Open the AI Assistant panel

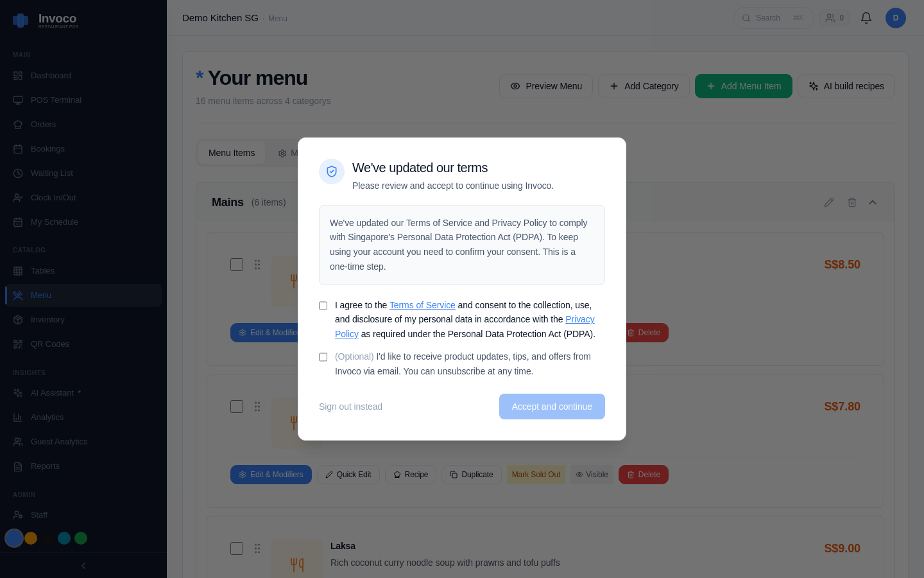[53, 392]
